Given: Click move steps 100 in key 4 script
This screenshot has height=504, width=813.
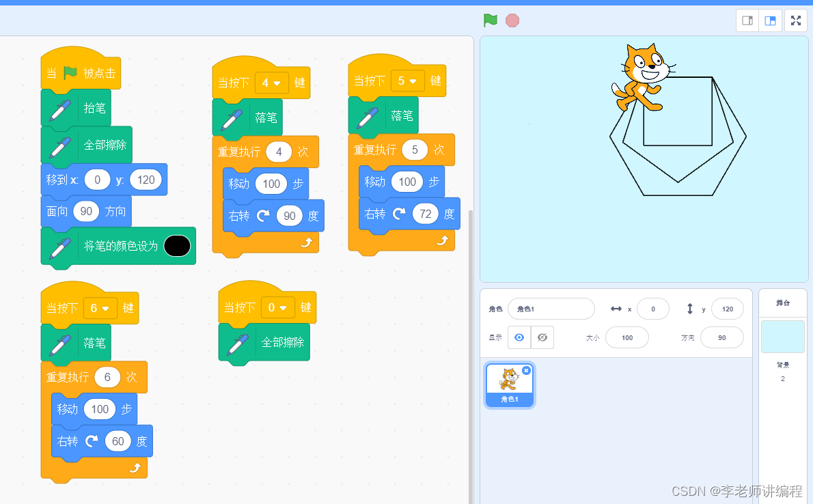Looking at the screenshot, I should [x=271, y=184].
